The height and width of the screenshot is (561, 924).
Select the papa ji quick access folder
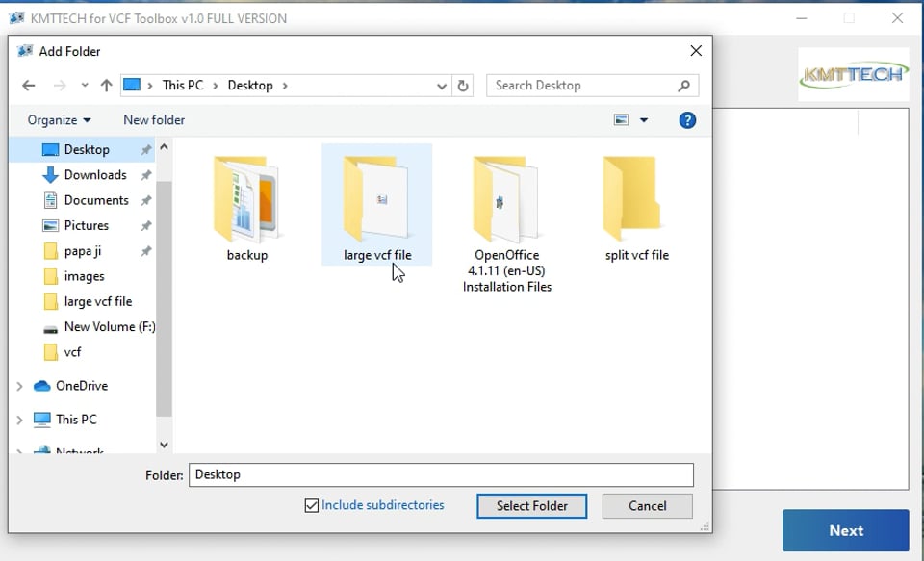click(x=83, y=251)
